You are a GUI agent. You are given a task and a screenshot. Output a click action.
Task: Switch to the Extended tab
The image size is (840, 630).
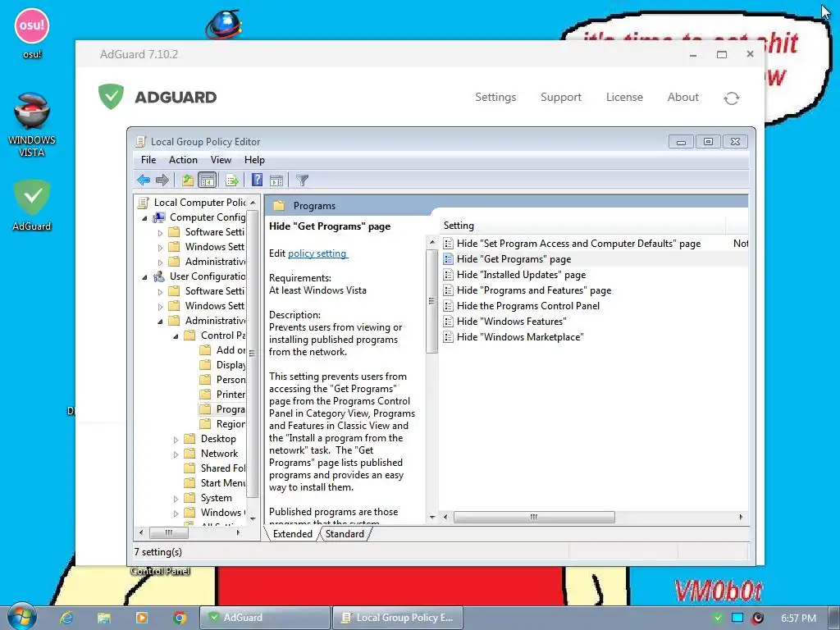tap(293, 533)
